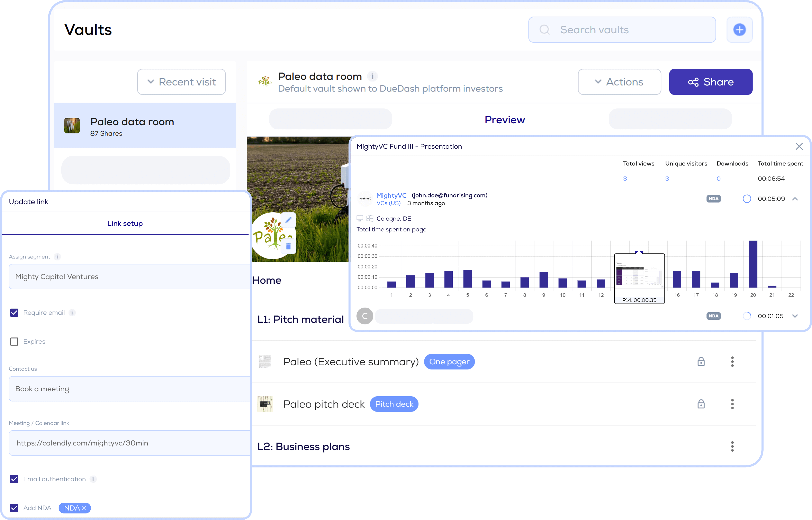Switch to the Link setup tab
The width and height of the screenshot is (812, 520).
[125, 223]
